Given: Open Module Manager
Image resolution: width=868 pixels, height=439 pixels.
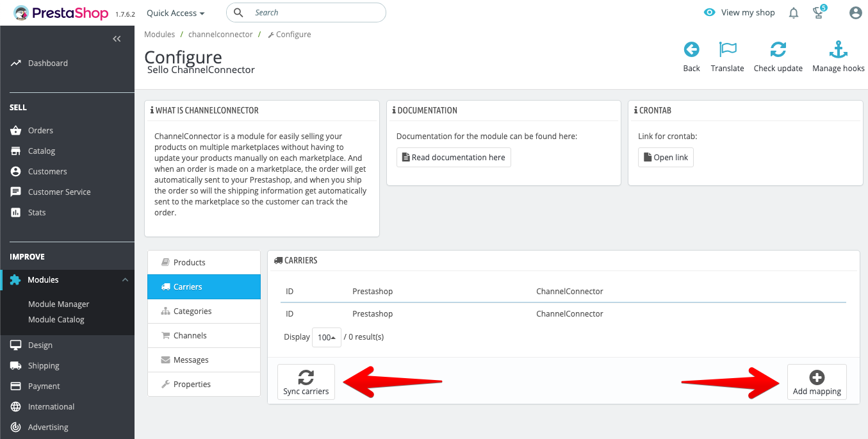Looking at the screenshot, I should point(58,304).
